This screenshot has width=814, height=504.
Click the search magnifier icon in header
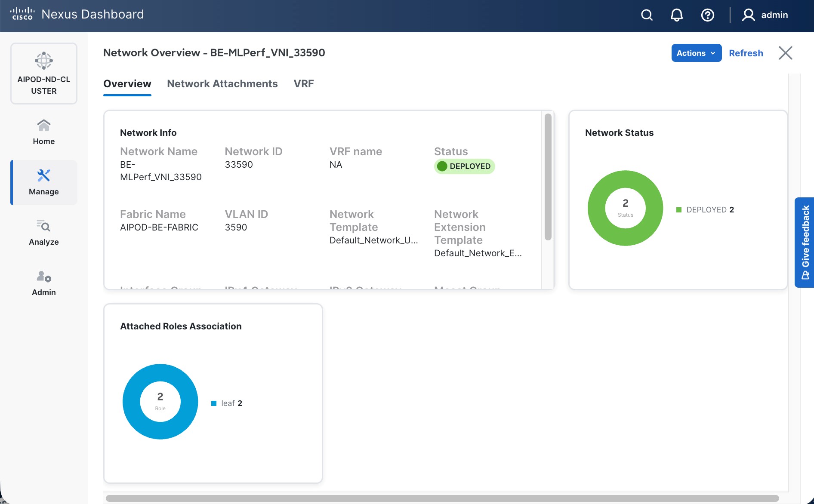pos(647,15)
